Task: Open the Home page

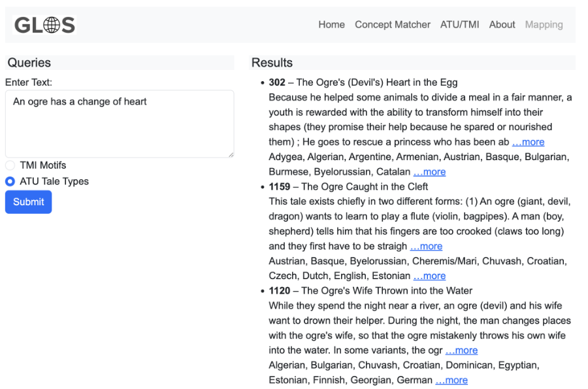Action: click(331, 25)
